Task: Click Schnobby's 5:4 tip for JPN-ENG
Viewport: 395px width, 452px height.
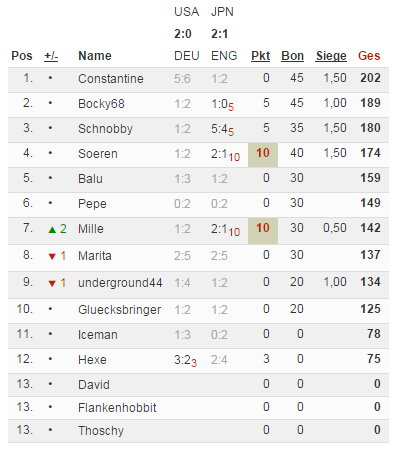Action: tap(222, 129)
